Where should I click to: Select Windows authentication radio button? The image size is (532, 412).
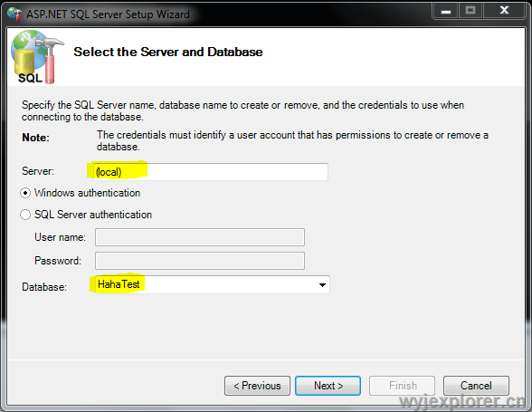pyautogui.click(x=25, y=193)
